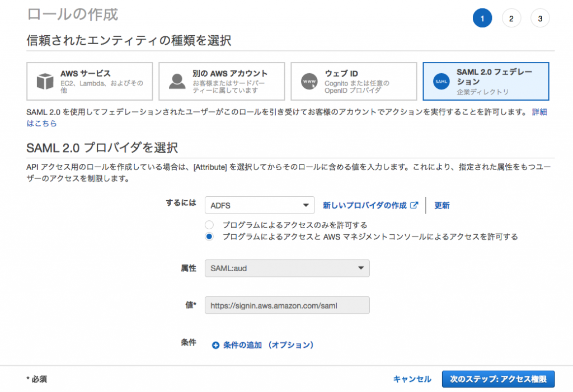Image resolution: width=573 pixels, height=392 pixels.
Task: Choose the 別の AWS アカウント entity card
Action: (x=222, y=81)
